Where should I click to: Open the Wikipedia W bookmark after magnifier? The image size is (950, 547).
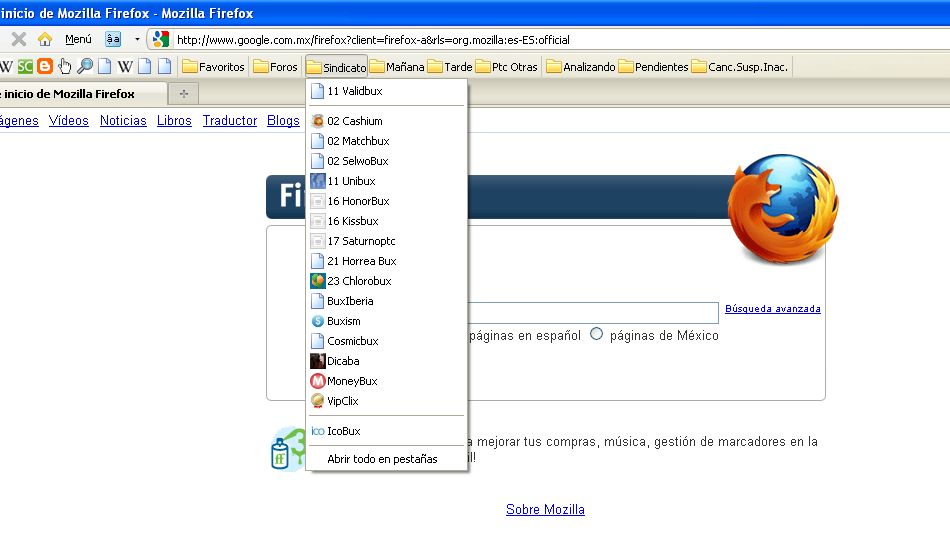click(125, 67)
